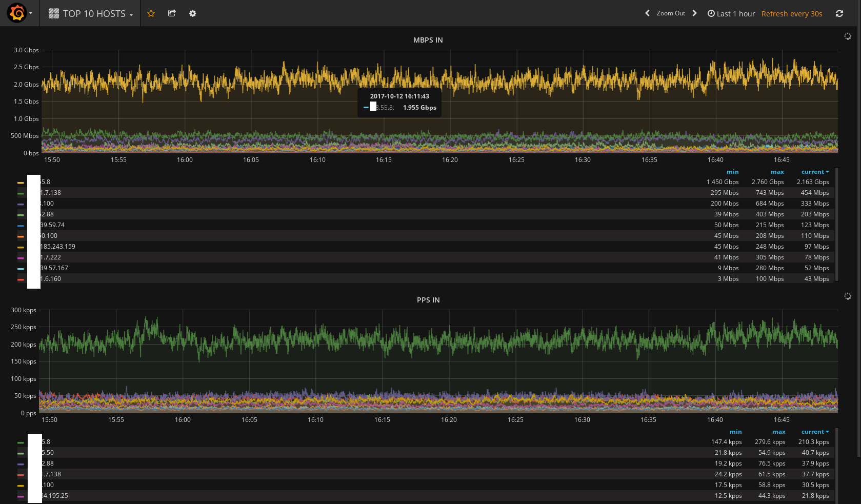861x504 pixels.
Task: Open the Last 1 hour time picker
Action: point(731,14)
